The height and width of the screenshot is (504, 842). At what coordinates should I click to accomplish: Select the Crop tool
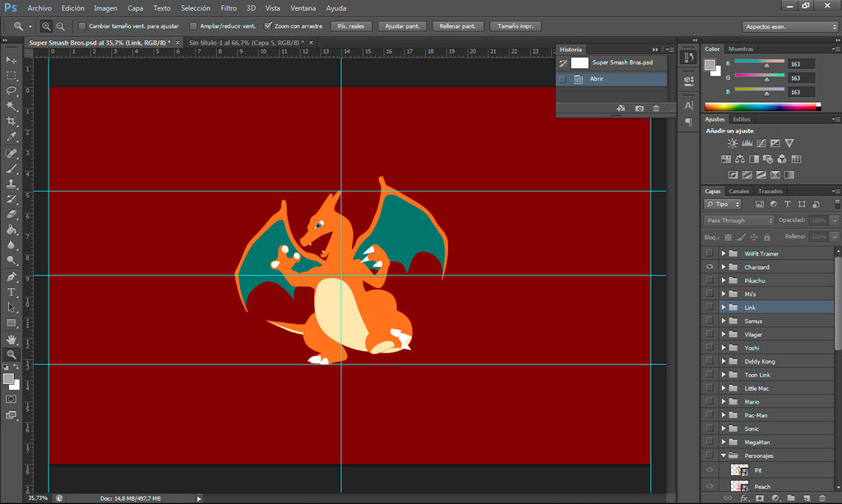click(11, 122)
